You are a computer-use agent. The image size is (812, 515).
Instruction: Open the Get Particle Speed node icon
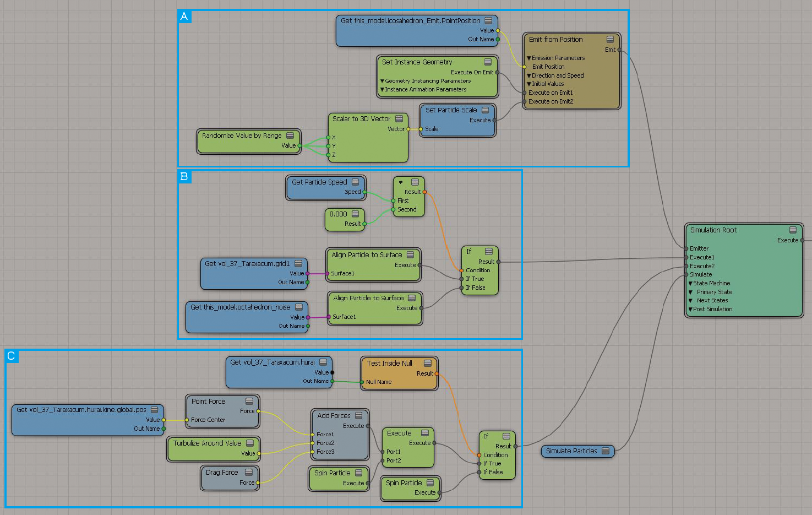point(356,182)
